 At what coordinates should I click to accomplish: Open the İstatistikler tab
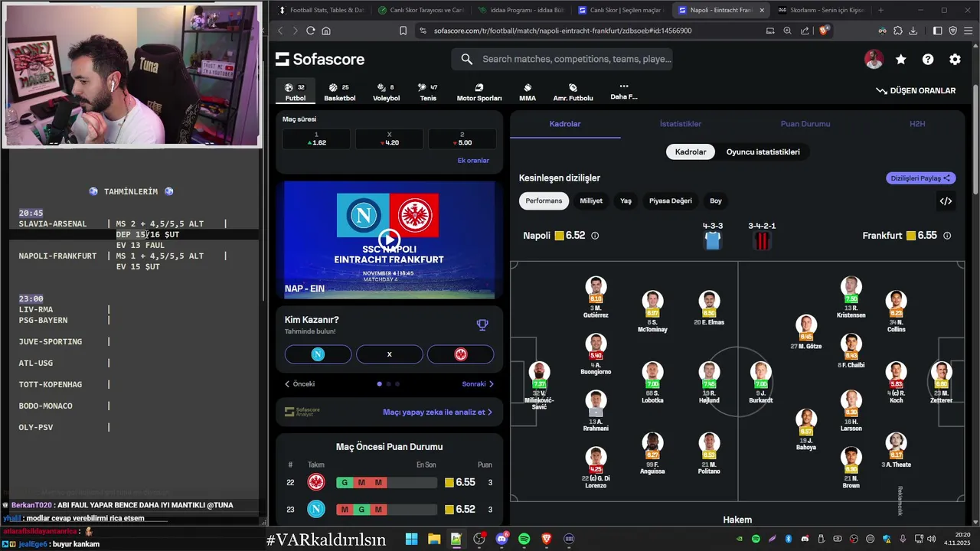click(x=680, y=124)
